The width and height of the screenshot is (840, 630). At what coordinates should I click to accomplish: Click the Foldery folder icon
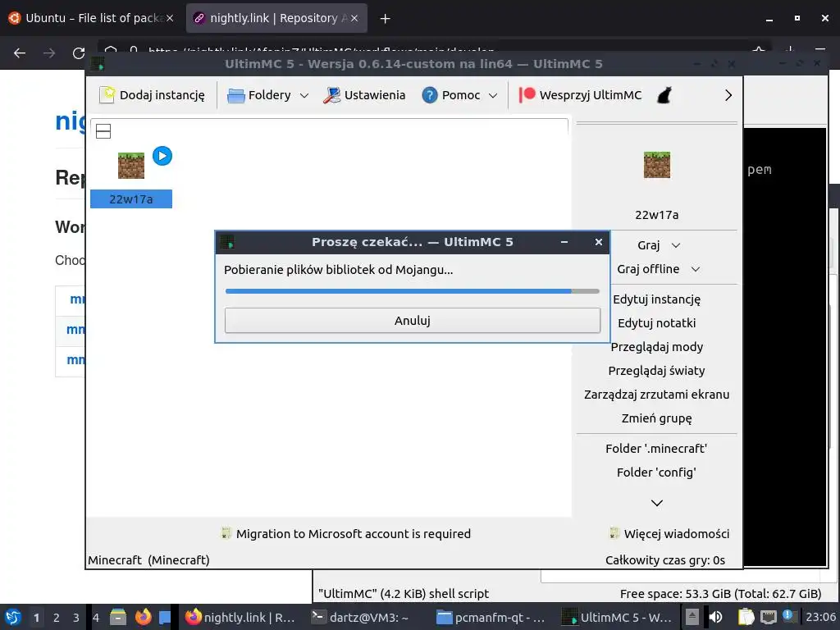click(x=235, y=95)
